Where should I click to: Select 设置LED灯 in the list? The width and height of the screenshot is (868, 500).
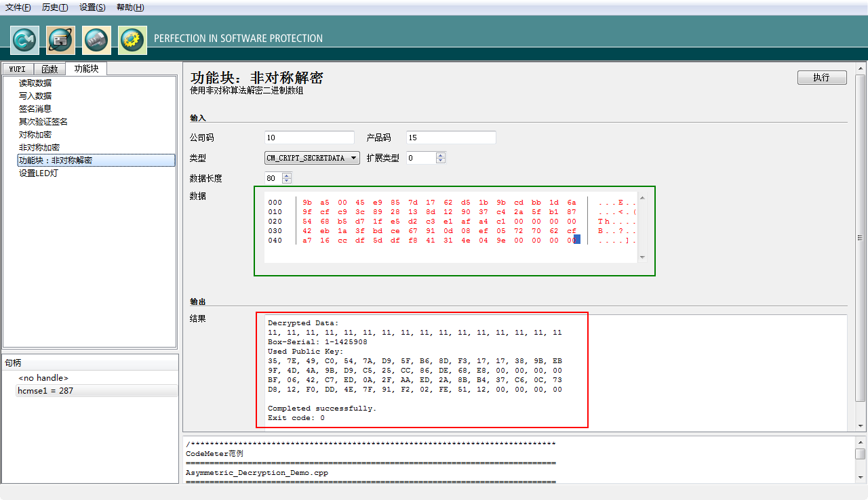point(39,173)
